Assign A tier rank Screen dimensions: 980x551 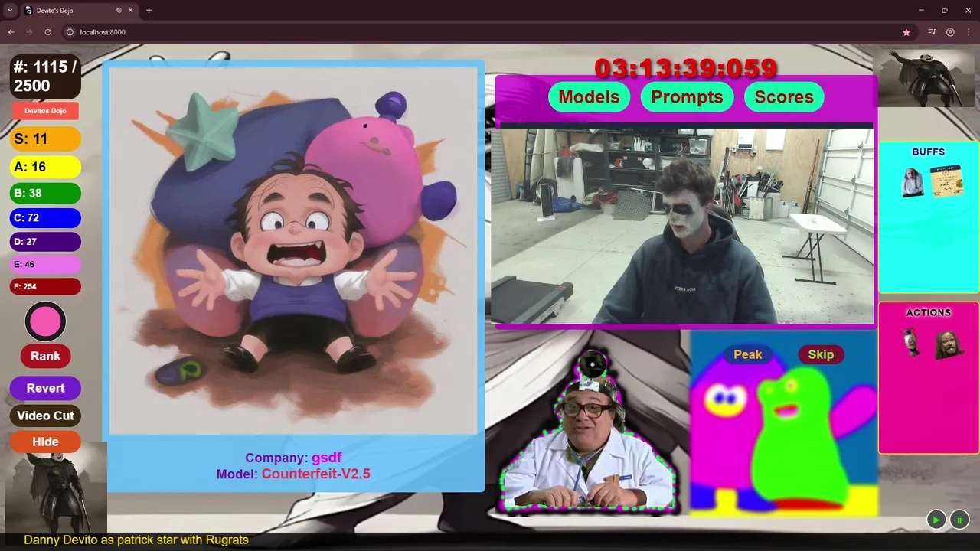45,167
